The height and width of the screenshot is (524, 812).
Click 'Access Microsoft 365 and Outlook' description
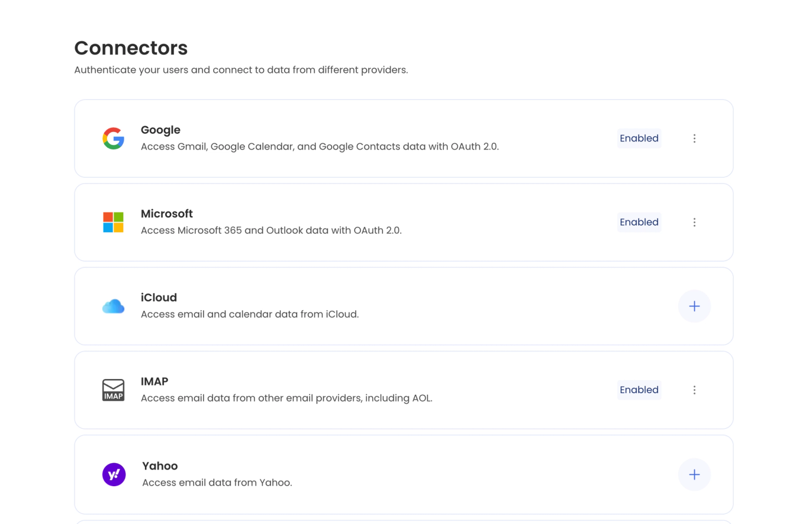[271, 230]
